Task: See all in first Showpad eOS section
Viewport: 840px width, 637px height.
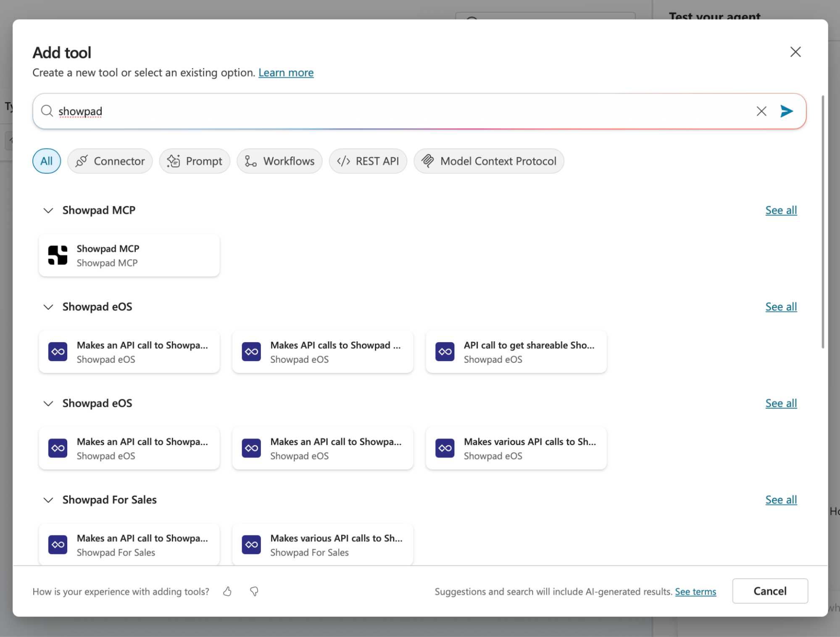Action: pyautogui.click(x=781, y=307)
